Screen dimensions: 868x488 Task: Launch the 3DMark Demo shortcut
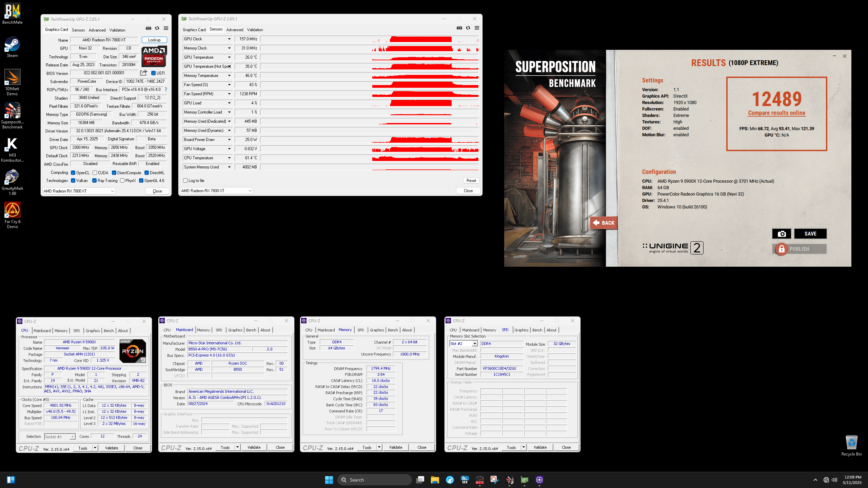pyautogui.click(x=13, y=82)
